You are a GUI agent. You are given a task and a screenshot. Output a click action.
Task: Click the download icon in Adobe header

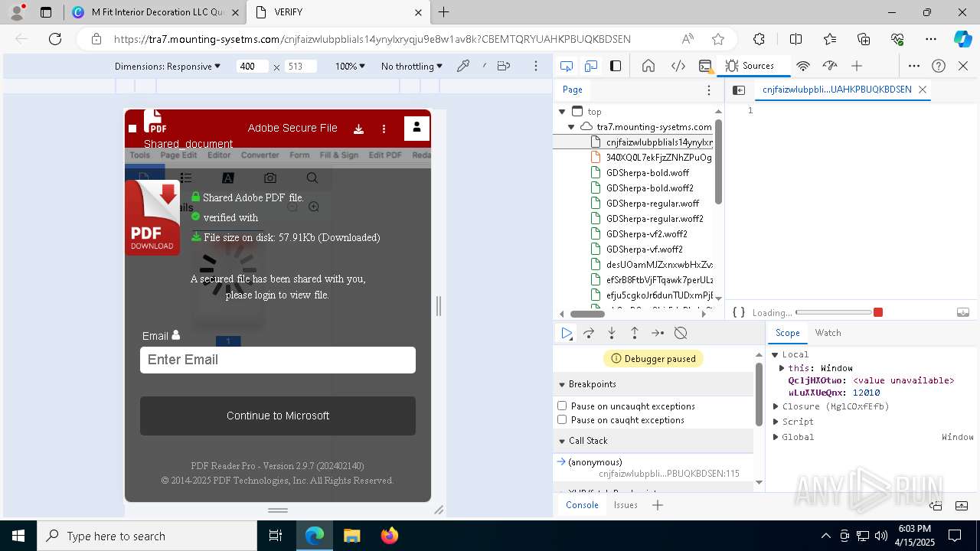click(x=358, y=129)
